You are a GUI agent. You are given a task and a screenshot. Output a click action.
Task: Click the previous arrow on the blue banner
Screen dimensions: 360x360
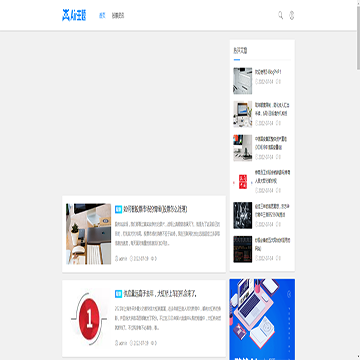[289, 294]
